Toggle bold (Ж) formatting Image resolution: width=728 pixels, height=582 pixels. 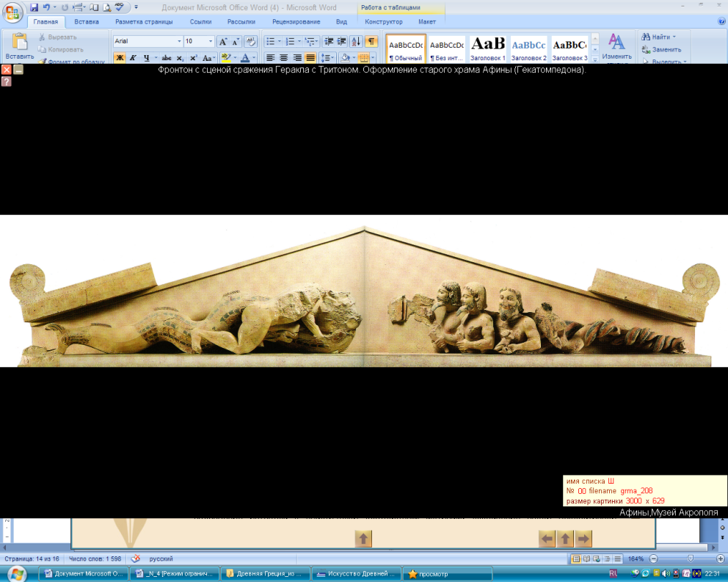[x=120, y=57]
